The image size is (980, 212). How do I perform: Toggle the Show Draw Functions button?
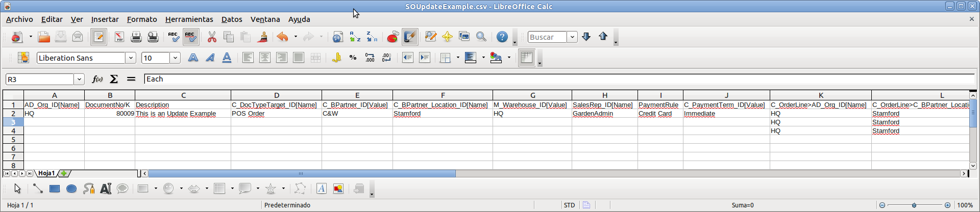410,37
